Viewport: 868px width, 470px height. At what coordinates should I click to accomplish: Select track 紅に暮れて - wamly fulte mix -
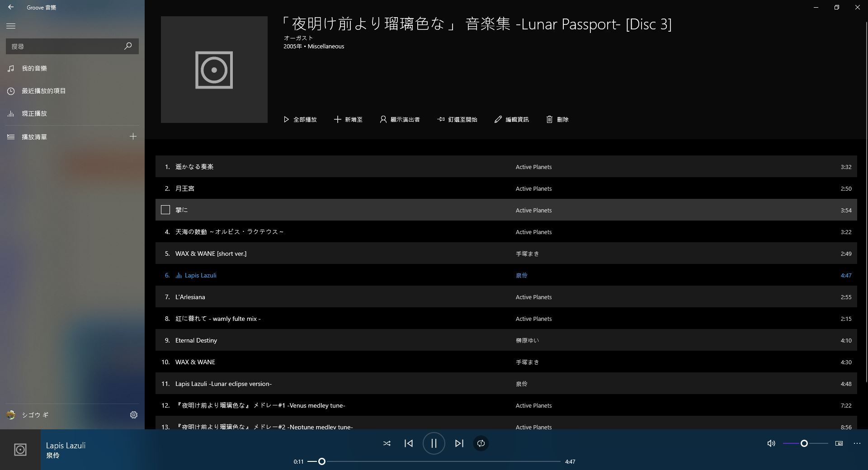pyautogui.click(x=506, y=319)
